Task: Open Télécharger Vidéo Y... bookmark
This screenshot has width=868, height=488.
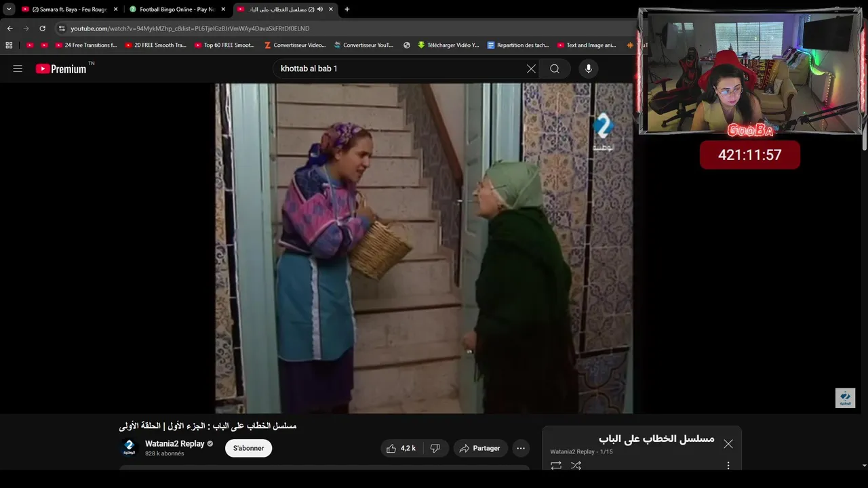Action: pyautogui.click(x=448, y=45)
